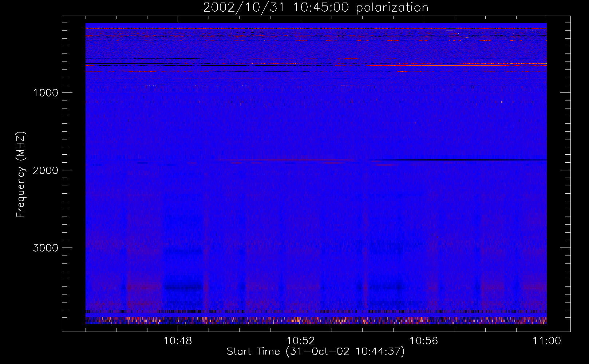
Task: Click the 10:52 time tick label
Action: (301, 341)
